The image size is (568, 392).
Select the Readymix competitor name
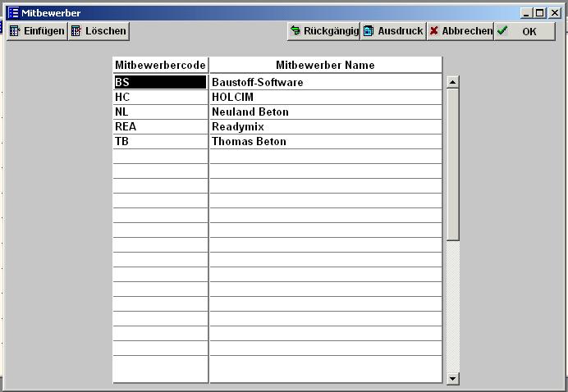click(x=325, y=126)
